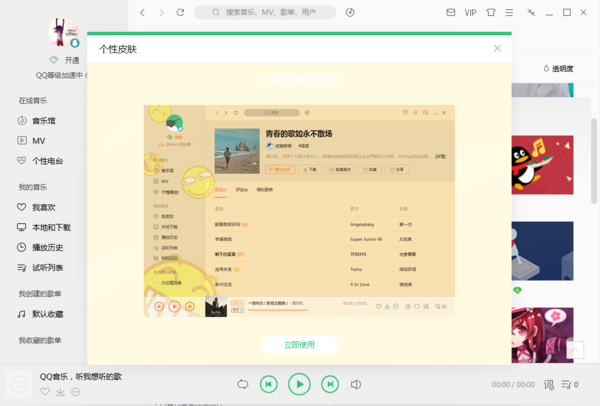The width and height of the screenshot is (600, 406).
Task: Select 本地和下载 in sidebar
Action: point(50,227)
